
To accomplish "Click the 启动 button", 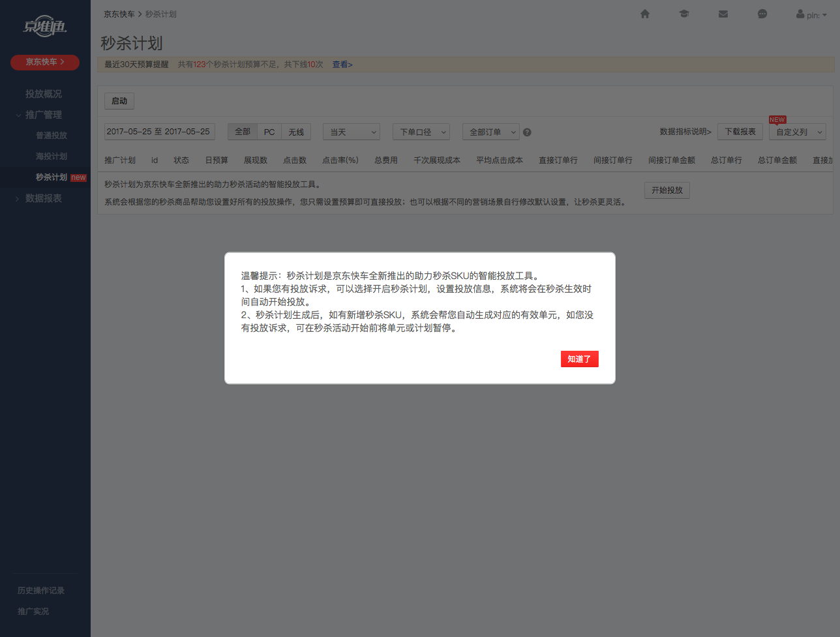I will point(119,101).
